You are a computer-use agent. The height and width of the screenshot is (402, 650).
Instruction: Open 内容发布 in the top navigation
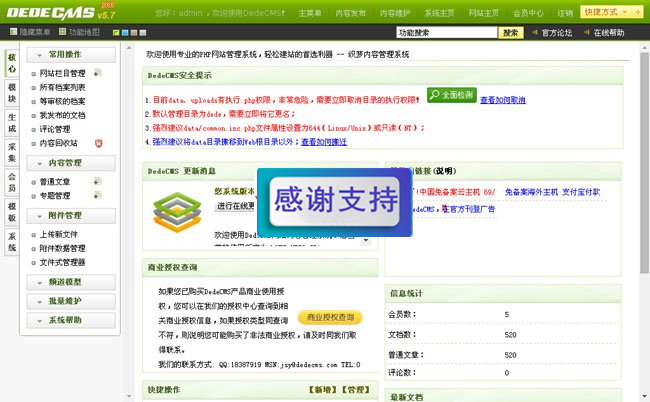coord(351,13)
